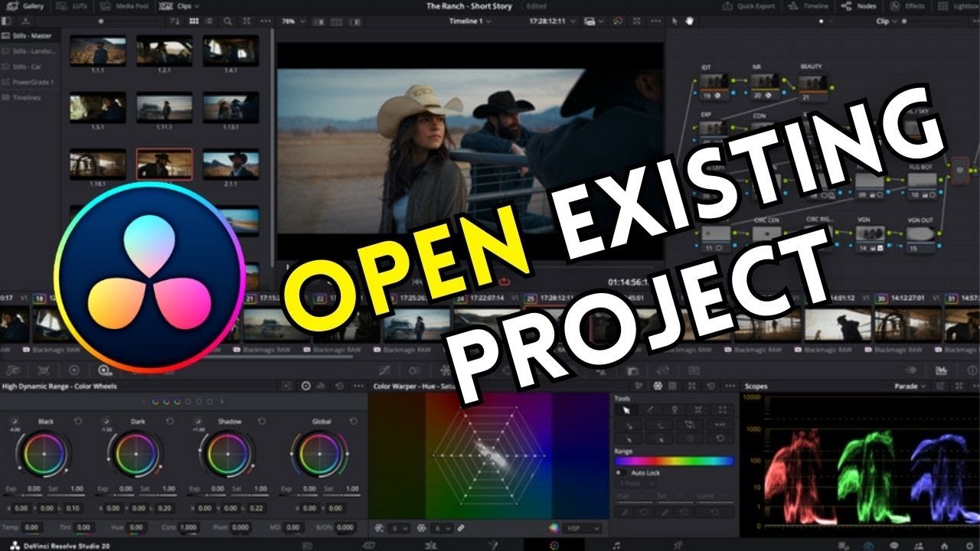
Task: Click the Black zone falloff icon
Action: coord(14,421)
